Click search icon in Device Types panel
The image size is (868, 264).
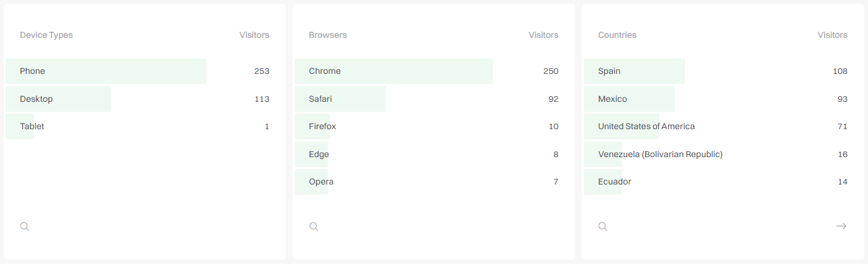(x=25, y=227)
